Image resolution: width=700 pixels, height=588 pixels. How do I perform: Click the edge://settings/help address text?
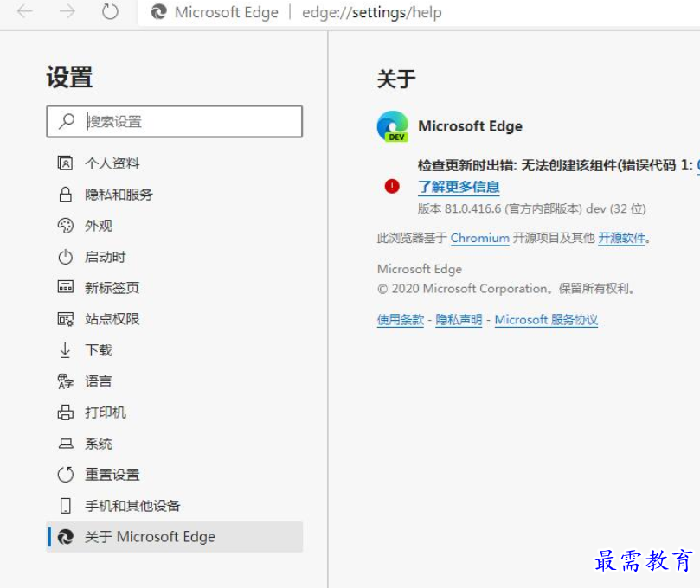tap(371, 12)
